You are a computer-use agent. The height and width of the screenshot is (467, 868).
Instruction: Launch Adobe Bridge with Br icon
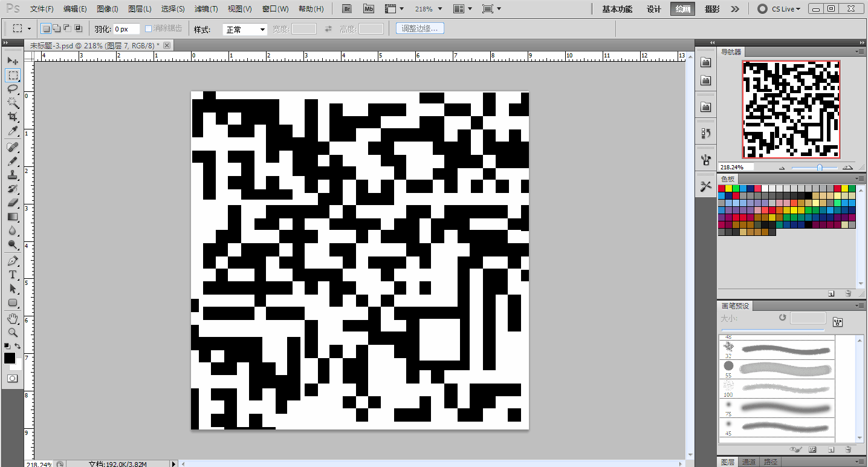tap(347, 9)
